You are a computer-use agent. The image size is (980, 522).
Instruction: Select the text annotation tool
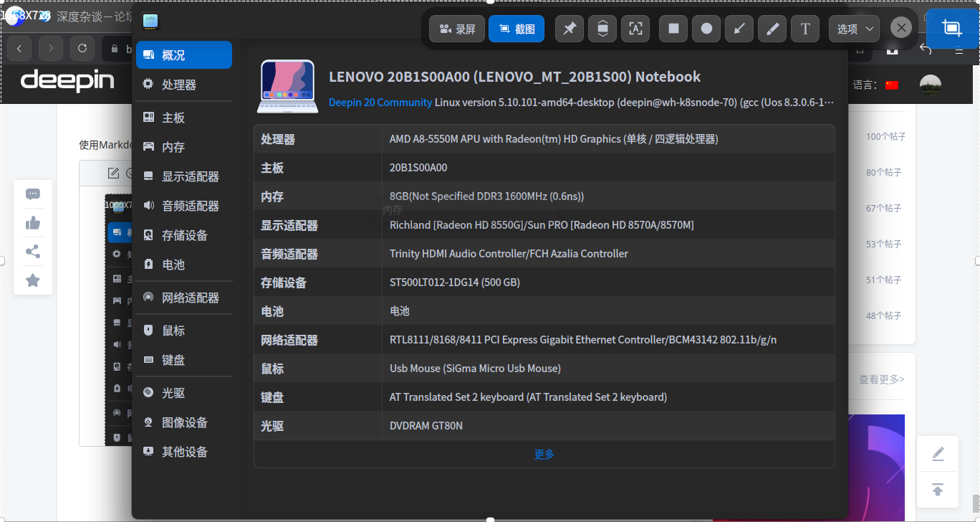click(805, 29)
